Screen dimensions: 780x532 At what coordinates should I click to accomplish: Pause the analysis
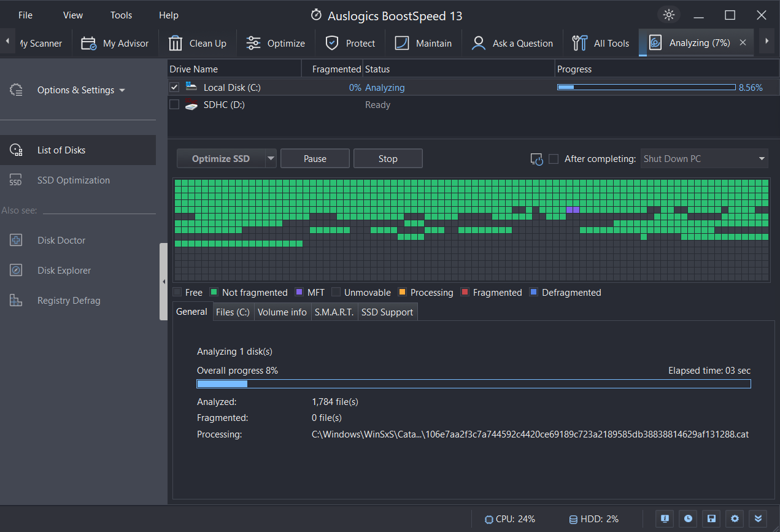tap(315, 159)
